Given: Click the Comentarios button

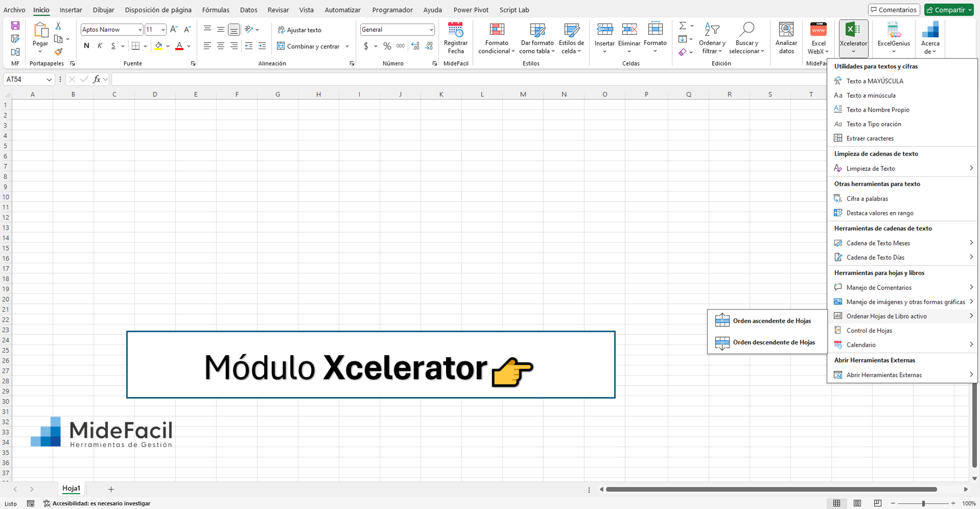Looking at the screenshot, I should [894, 10].
